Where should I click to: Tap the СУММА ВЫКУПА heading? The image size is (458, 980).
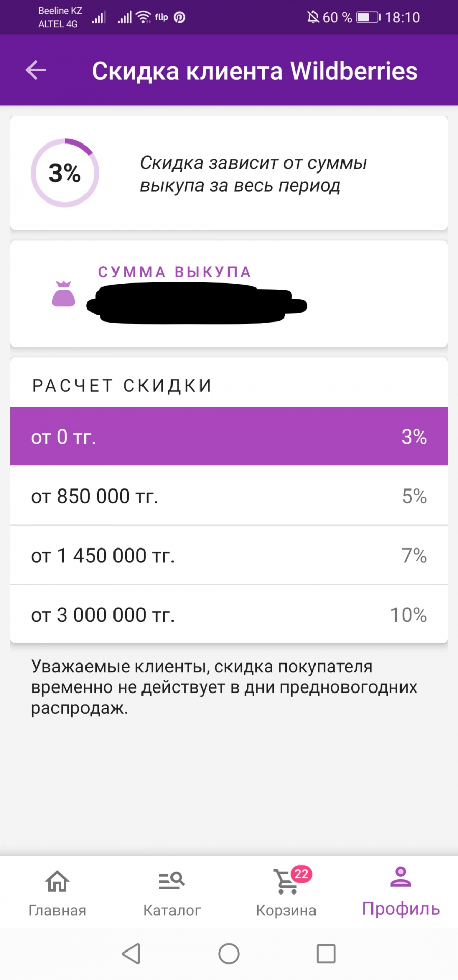(175, 272)
